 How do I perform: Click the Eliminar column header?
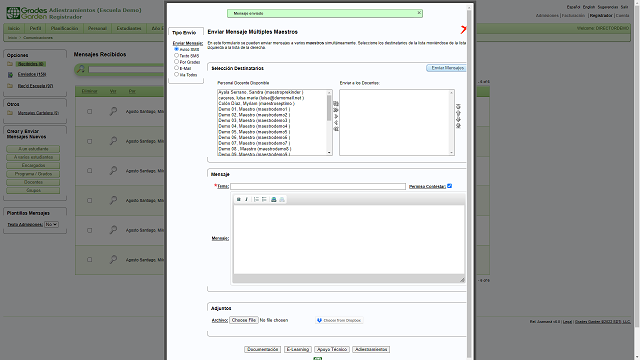click(x=89, y=91)
